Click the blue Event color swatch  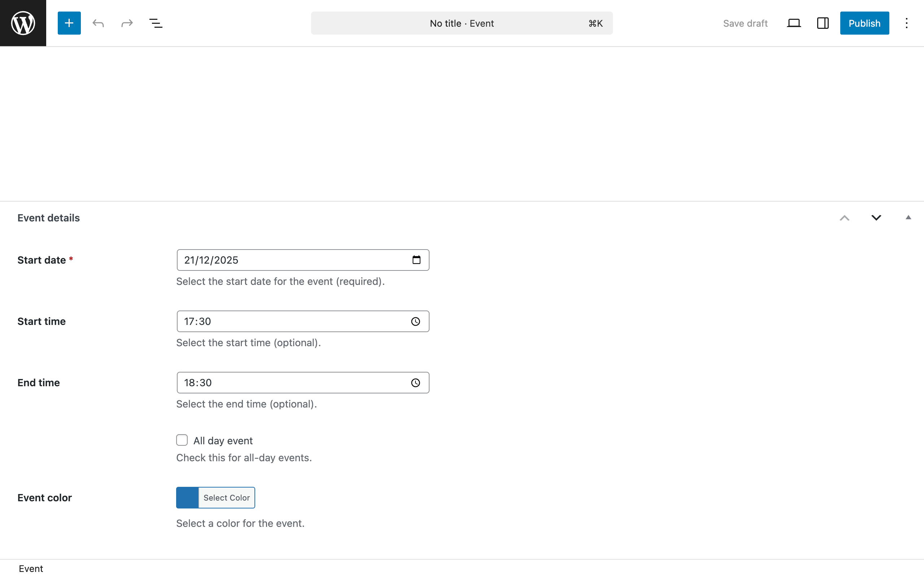click(x=187, y=498)
